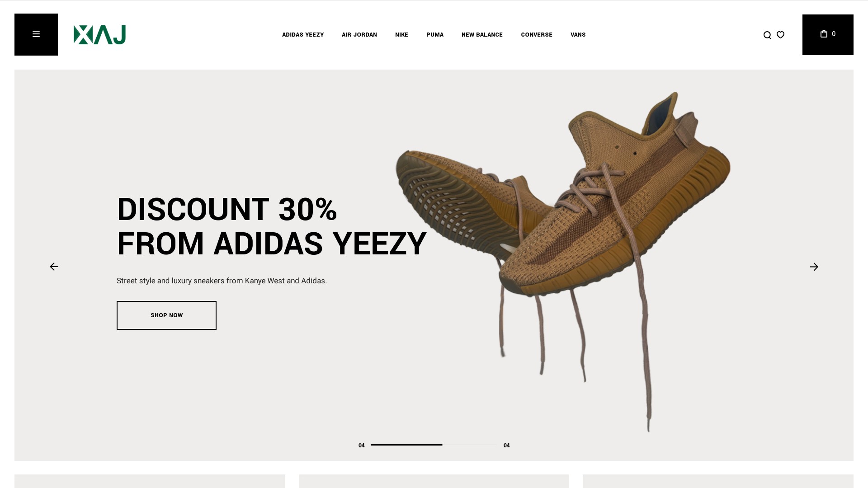Image resolution: width=868 pixels, height=488 pixels.
Task: Open the wishlist heart icon
Action: pos(780,35)
